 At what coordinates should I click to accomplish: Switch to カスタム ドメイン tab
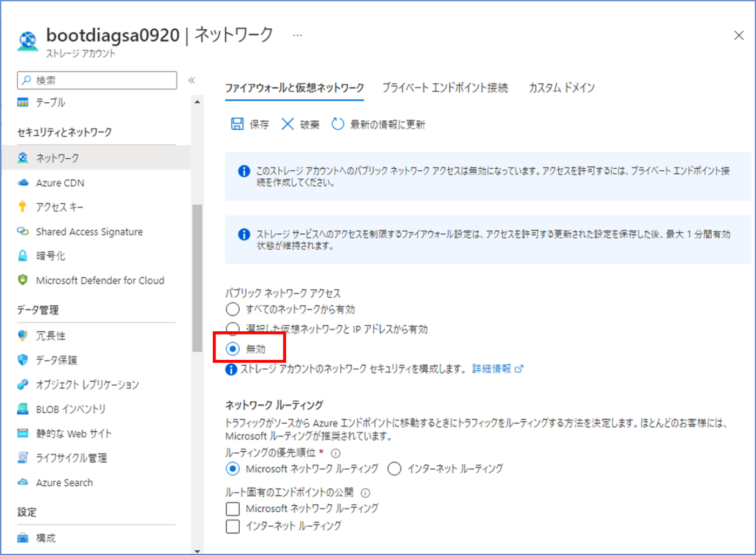pyautogui.click(x=562, y=88)
